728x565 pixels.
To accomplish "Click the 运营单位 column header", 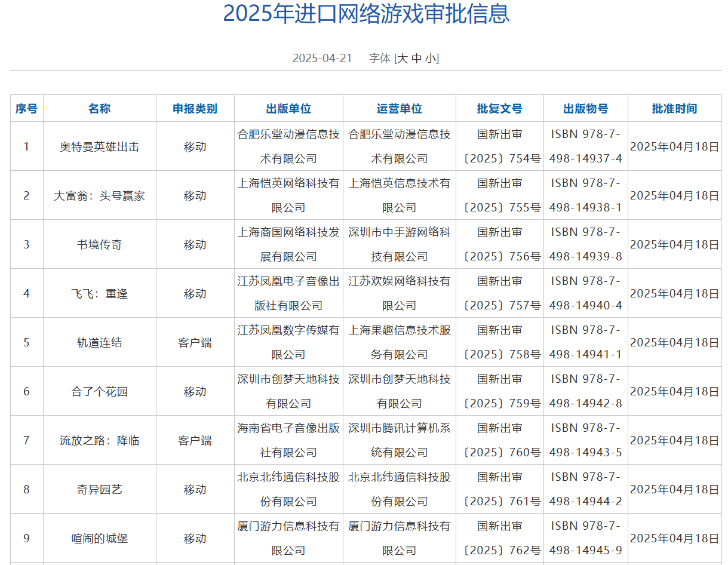I will (400, 109).
